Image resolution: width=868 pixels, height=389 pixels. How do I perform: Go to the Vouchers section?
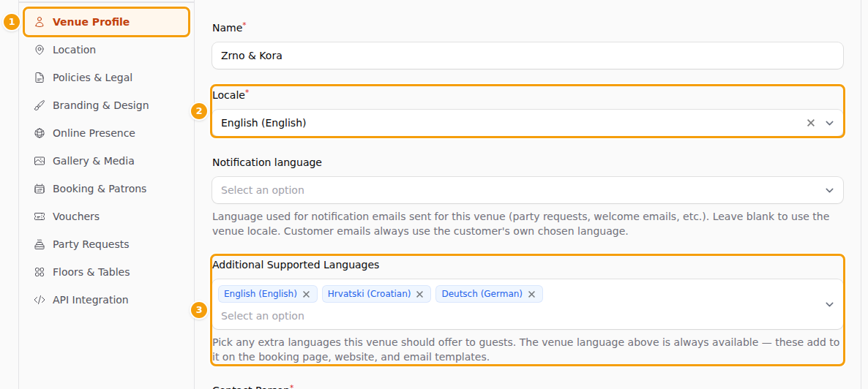click(x=107, y=216)
